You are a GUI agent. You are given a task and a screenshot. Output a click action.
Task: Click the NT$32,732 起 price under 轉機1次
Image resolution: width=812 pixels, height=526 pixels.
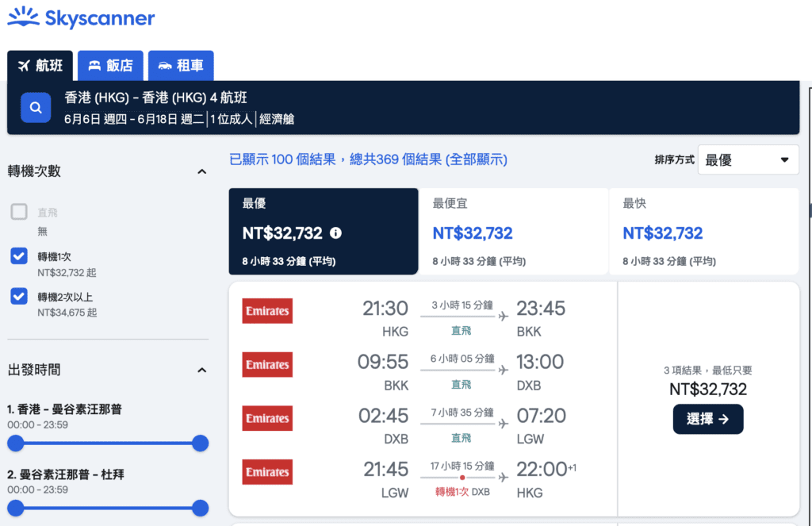[x=67, y=273]
